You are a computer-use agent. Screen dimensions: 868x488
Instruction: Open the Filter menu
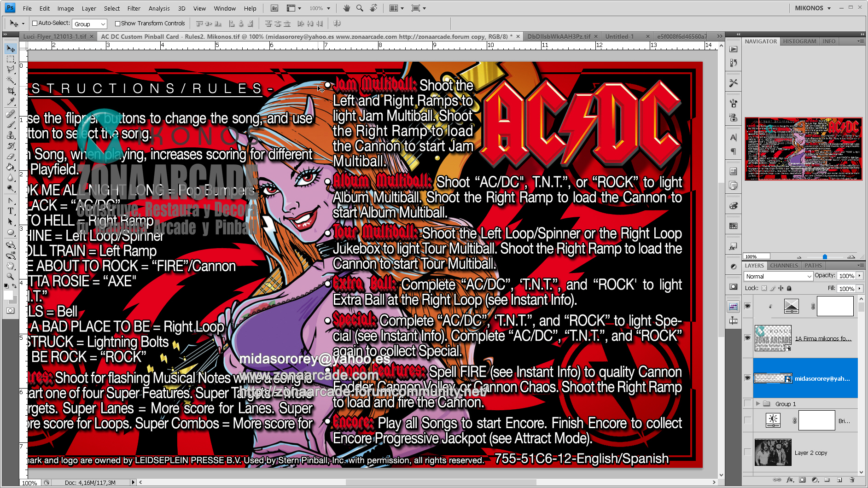[x=134, y=8]
